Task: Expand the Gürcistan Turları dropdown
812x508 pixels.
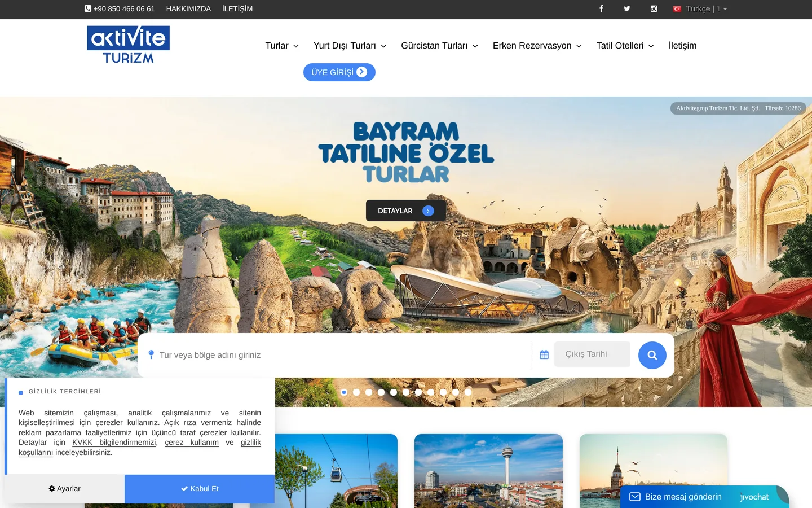Action: [x=439, y=46]
